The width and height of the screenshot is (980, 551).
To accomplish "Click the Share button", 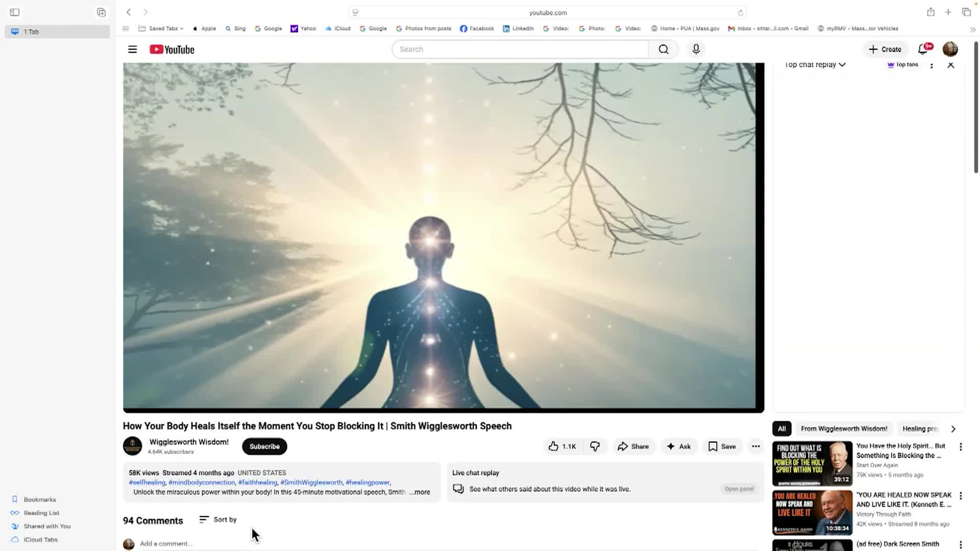I will [633, 446].
